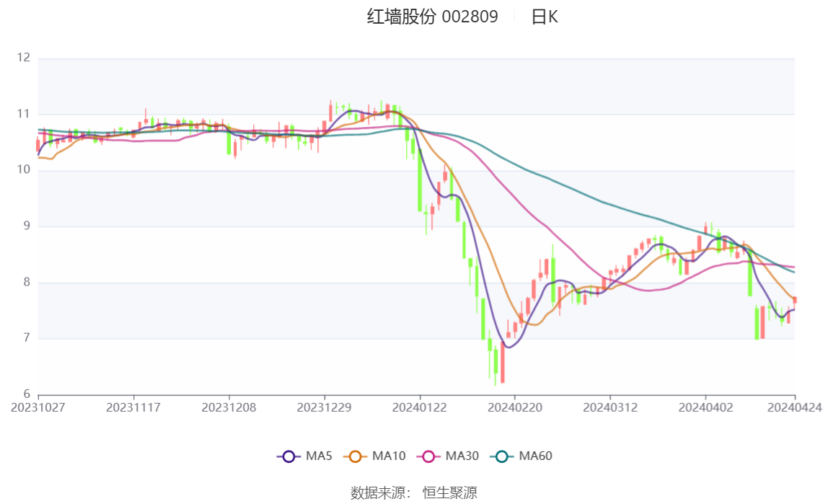Click the last candlestick at 20240424
The image size is (828, 504).
pyautogui.click(x=794, y=300)
